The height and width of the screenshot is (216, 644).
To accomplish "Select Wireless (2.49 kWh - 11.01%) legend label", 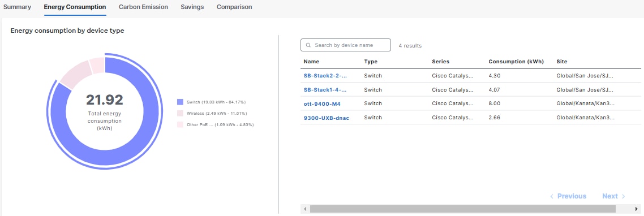I will click(x=216, y=113).
